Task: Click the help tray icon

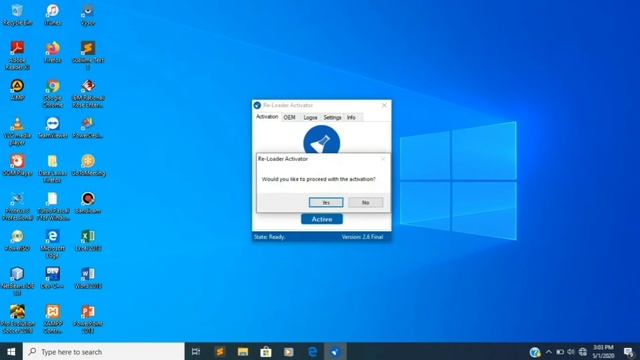Action: coord(535,351)
